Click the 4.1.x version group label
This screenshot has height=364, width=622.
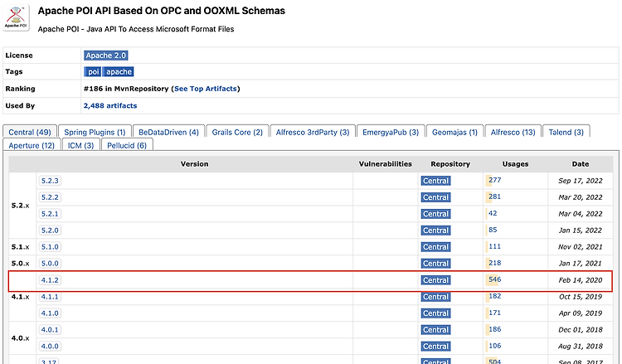click(x=20, y=297)
